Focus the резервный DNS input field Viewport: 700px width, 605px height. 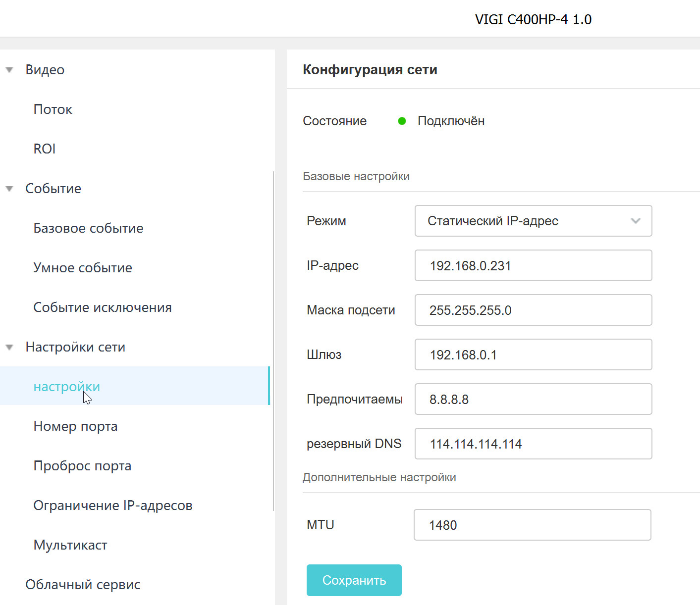[x=534, y=444]
